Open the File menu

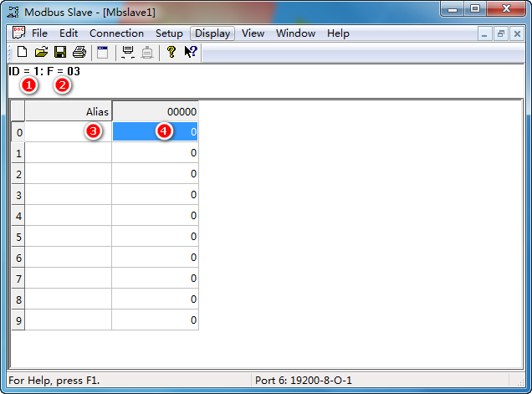[39, 33]
